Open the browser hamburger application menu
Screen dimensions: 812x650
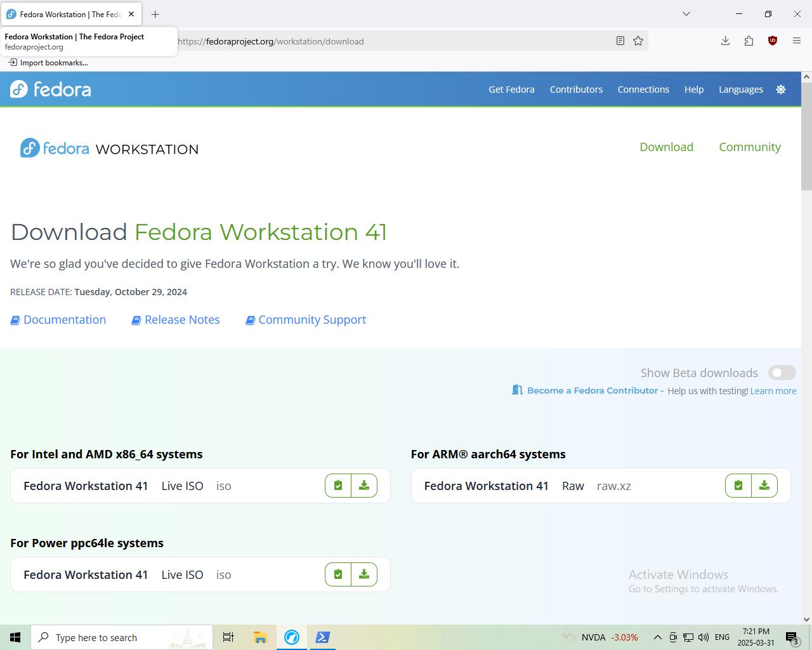797,41
